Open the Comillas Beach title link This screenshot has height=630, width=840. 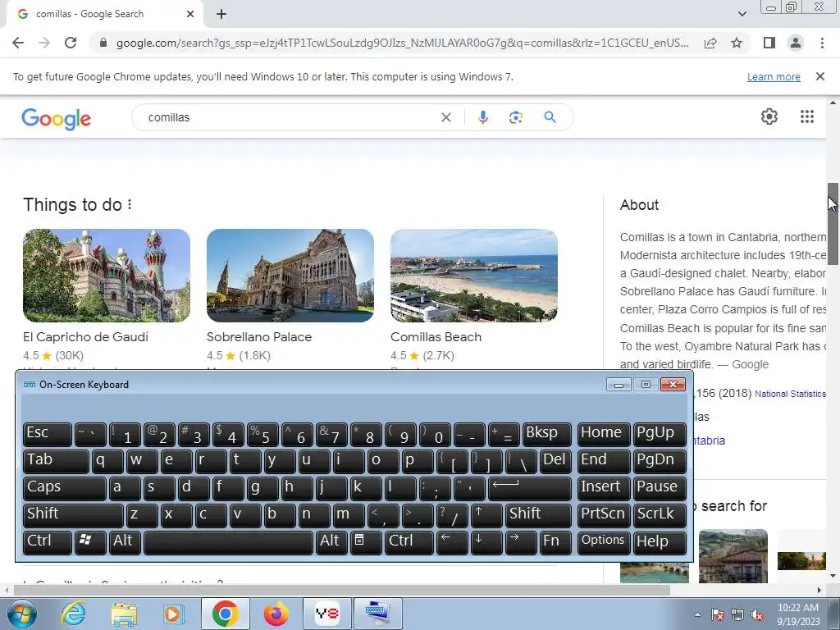(x=436, y=337)
